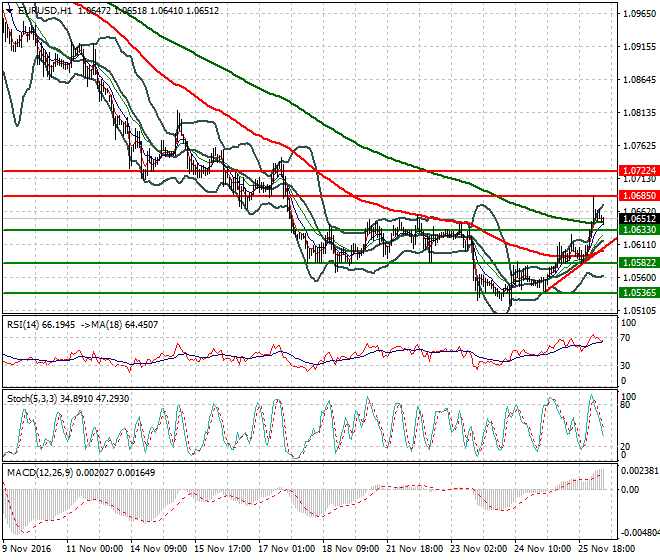Click the 1.09650 price scale value
Image resolution: width=660 pixels, height=560 pixels.
coord(639,13)
